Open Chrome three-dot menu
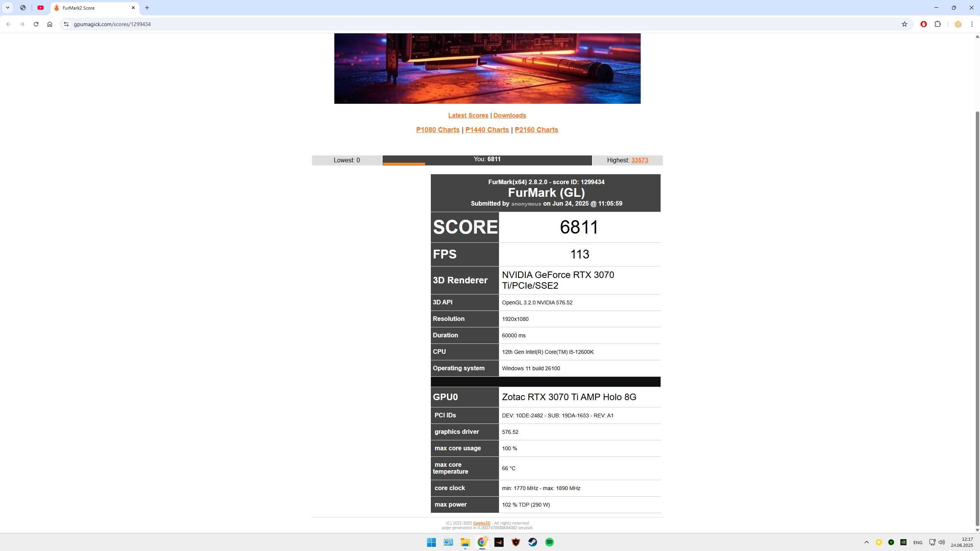This screenshot has height=551, width=980. [972, 24]
